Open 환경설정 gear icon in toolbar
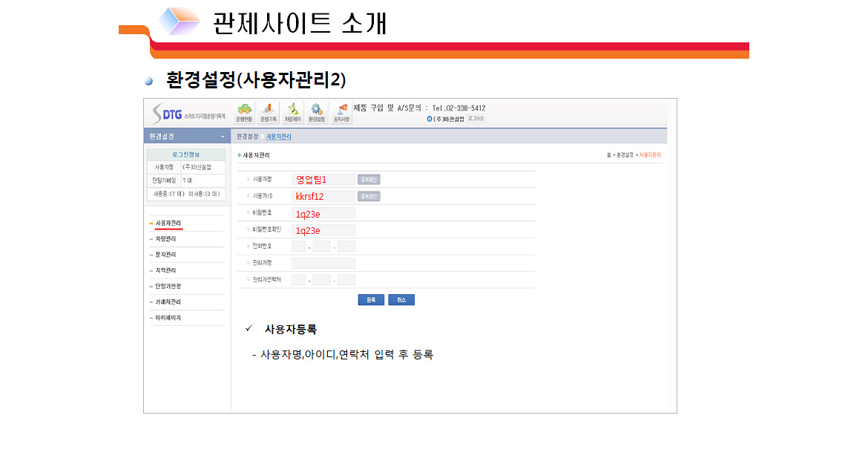The width and height of the screenshot is (868, 473). pos(317,112)
